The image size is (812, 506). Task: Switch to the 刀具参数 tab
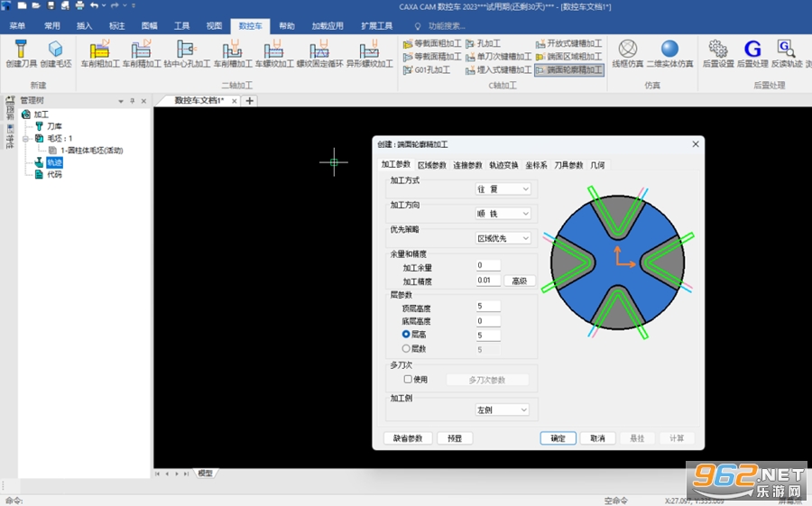coord(568,165)
